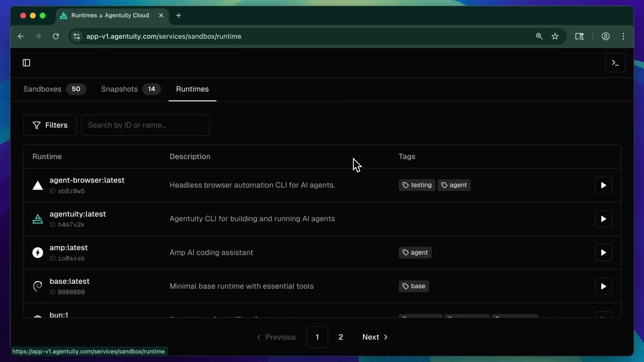The width and height of the screenshot is (644, 362).
Task: Switch to the Snapshots tab
Action: (x=131, y=89)
